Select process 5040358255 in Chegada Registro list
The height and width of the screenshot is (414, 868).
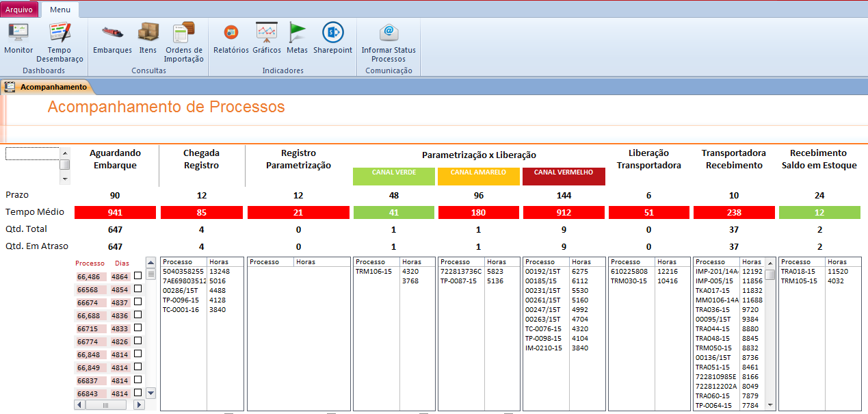click(202, 272)
